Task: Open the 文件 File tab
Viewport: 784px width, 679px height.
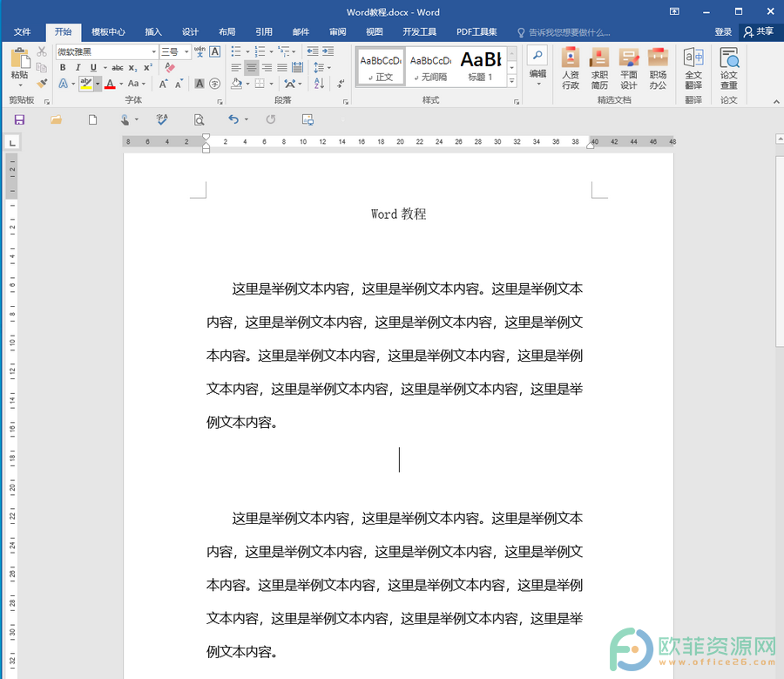Action: point(22,32)
